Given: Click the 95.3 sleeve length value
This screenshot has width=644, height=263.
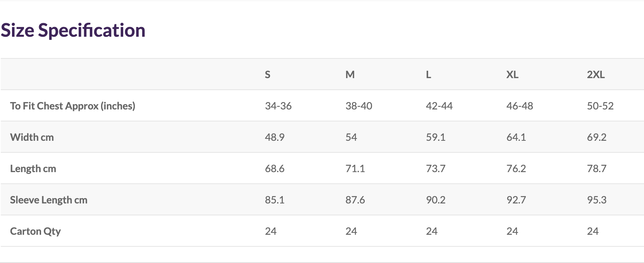Looking at the screenshot, I should click(597, 200).
